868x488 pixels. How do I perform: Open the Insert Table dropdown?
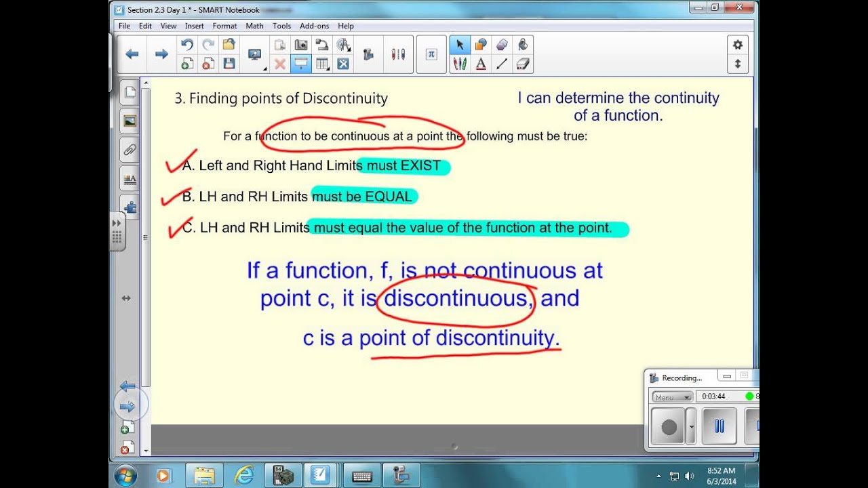(x=322, y=64)
